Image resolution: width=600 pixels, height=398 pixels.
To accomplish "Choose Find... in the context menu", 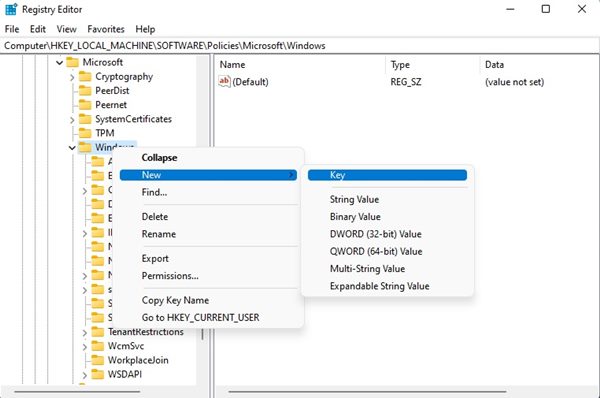I will click(x=208, y=192).
